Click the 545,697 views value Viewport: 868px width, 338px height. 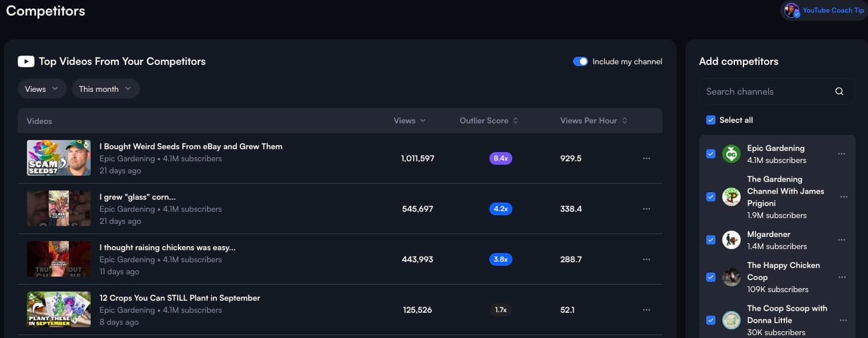point(418,209)
